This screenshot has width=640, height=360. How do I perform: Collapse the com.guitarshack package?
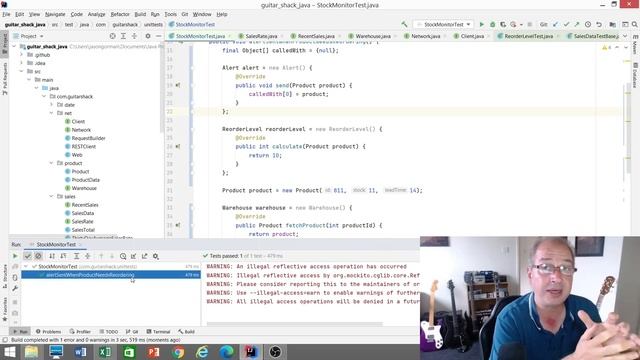click(x=44, y=96)
